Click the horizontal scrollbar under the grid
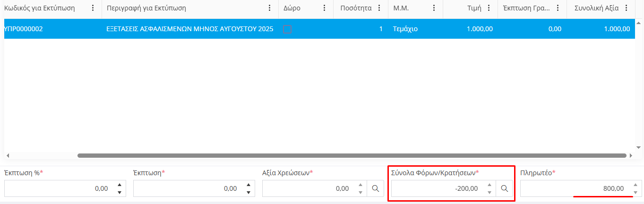The image size is (644, 204). (x=352, y=155)
